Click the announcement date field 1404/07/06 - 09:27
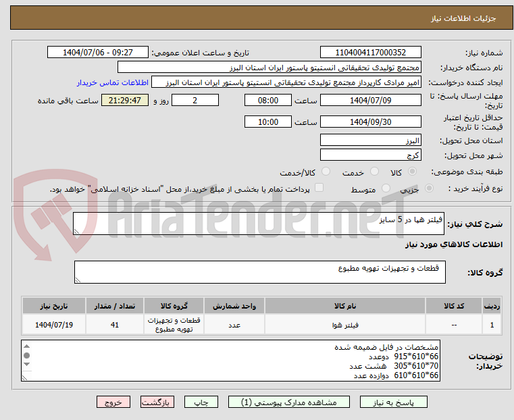The width and height of the screenshot is (514, 420). 98,53
